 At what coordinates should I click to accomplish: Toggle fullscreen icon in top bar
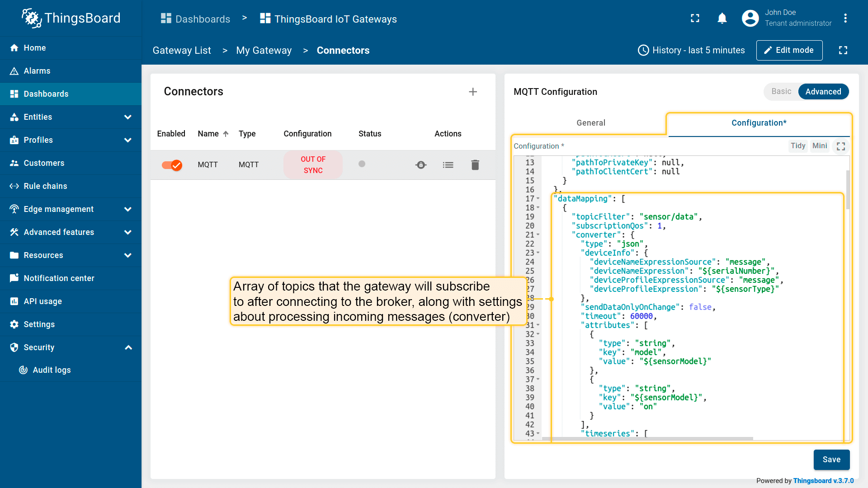[x=695, y=18]
